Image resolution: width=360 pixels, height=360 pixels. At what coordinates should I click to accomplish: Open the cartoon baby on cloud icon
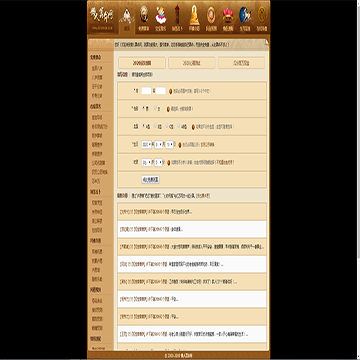(x=161, y=15)
